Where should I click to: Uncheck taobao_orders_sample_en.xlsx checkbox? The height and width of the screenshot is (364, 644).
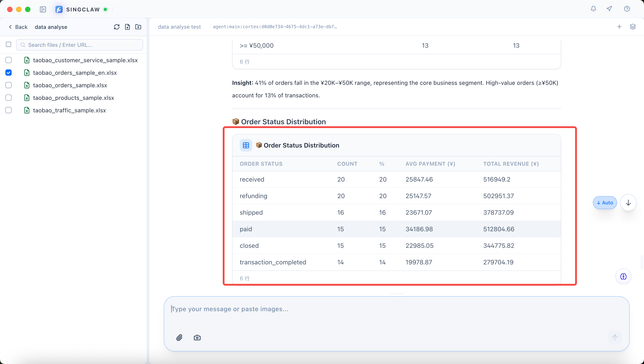tap(8, 73)
